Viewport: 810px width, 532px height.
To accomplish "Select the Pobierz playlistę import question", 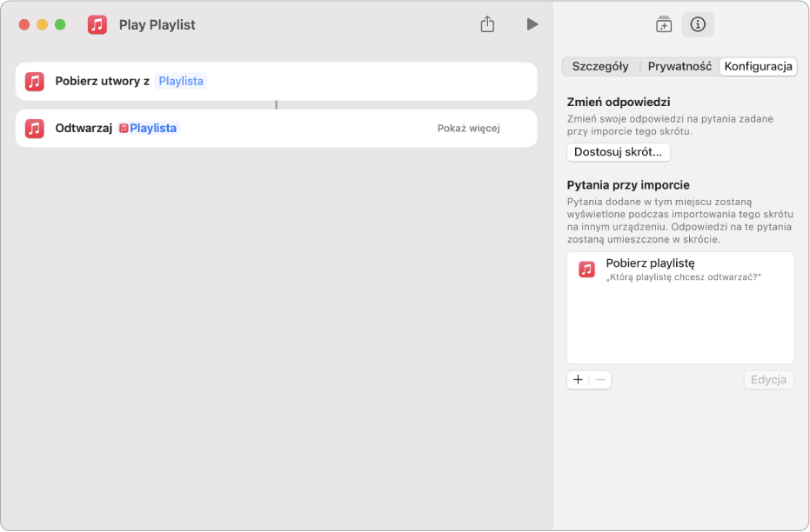I will pyautogui.click(x=680, y=269).
